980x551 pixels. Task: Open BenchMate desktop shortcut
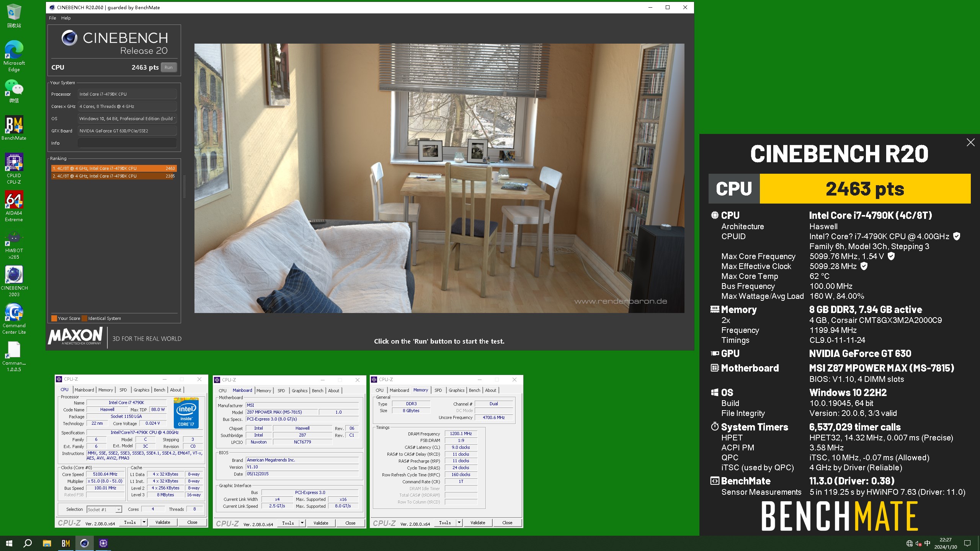click(14, 128)
